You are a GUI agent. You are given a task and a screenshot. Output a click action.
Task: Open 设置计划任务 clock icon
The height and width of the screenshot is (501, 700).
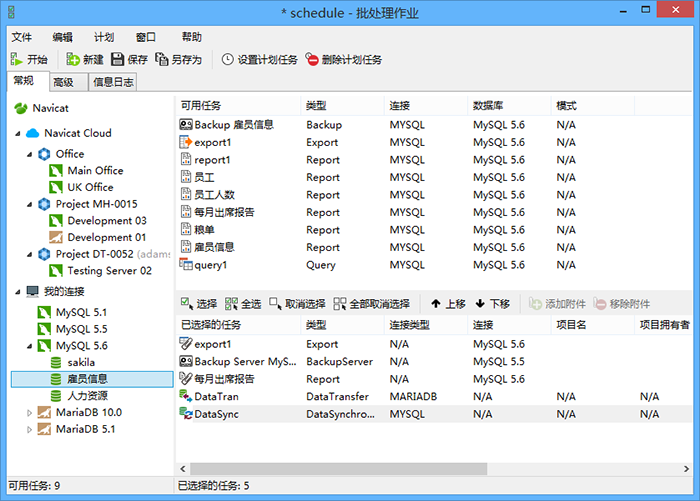coord(228,59)
